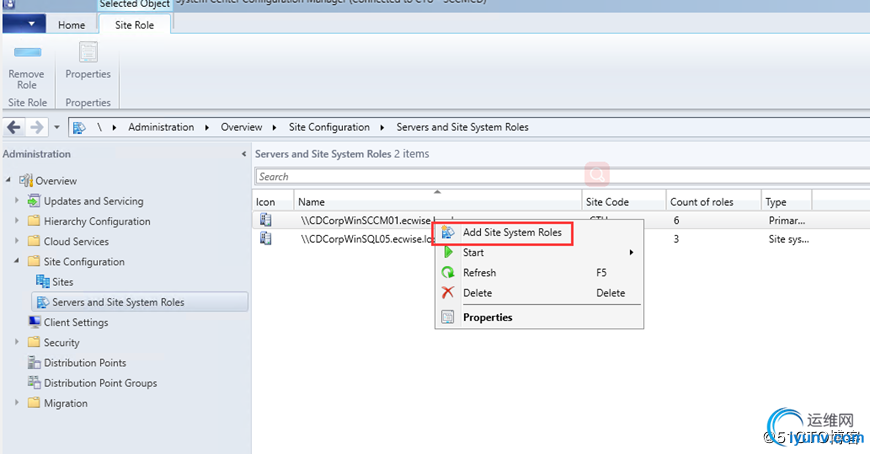Click the breadcrumb root console icon
Image resolution: width=870 pixels, height=454 pixels.
coord(79,128)
